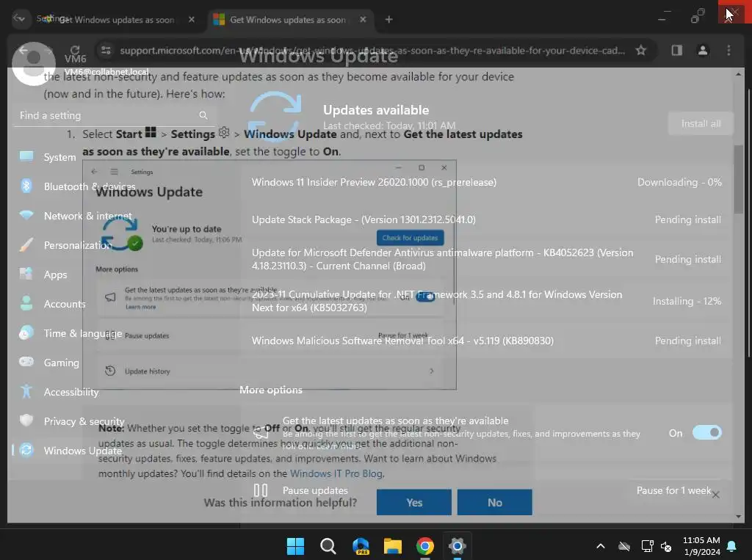This screenshot has height=560, width=752.
Task: Launch Edge preview from taskbar
Action: pyautogui.click(x=360, y=545)
